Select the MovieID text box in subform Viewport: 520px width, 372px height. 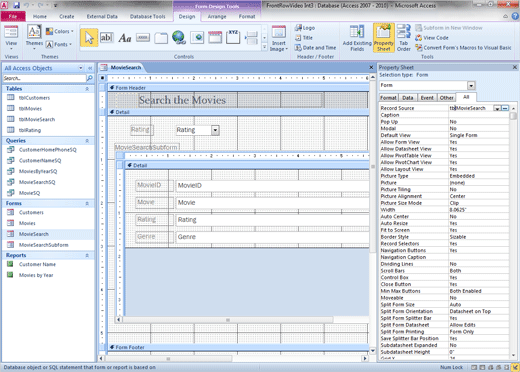pos(272,186)
